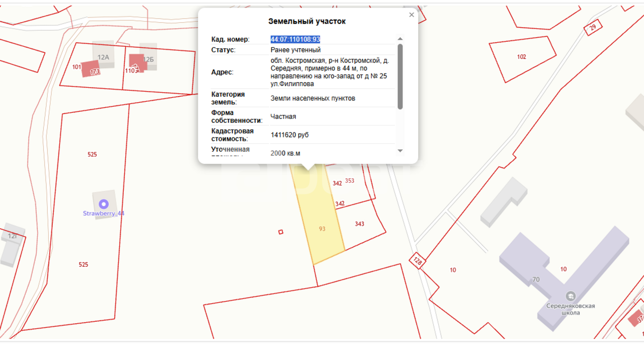Click the Strawberry_44 purple map marker

[x=104, y=204]
